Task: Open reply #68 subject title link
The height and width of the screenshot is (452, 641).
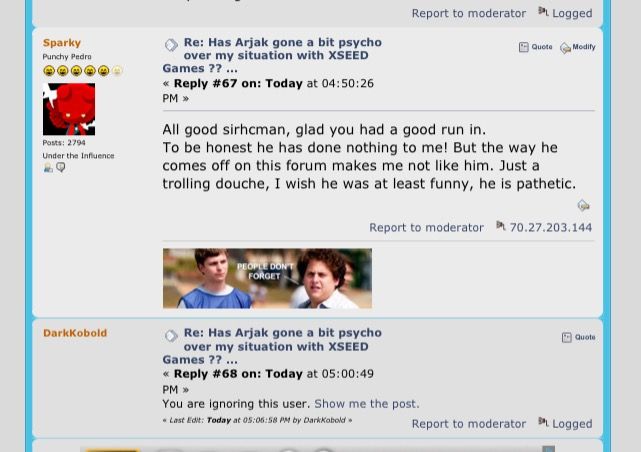Action: [272, 346]
